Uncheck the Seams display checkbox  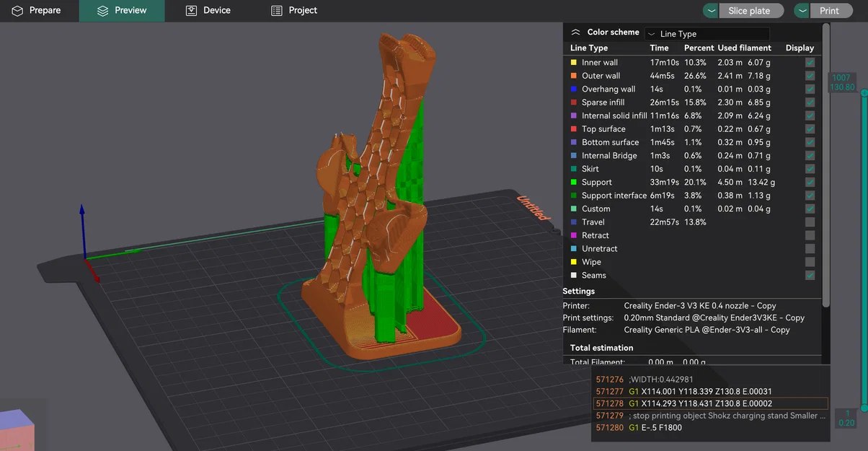tap(810, 275)
